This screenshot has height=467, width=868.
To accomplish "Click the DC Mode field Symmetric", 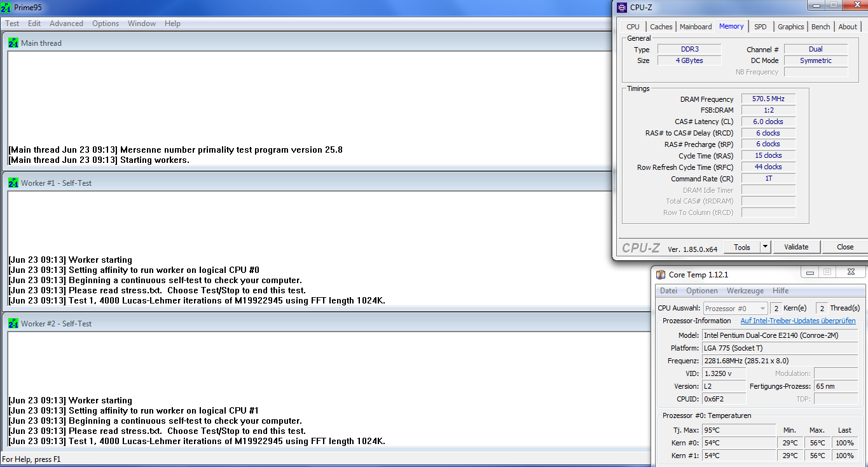I will (x=816, y=60).
